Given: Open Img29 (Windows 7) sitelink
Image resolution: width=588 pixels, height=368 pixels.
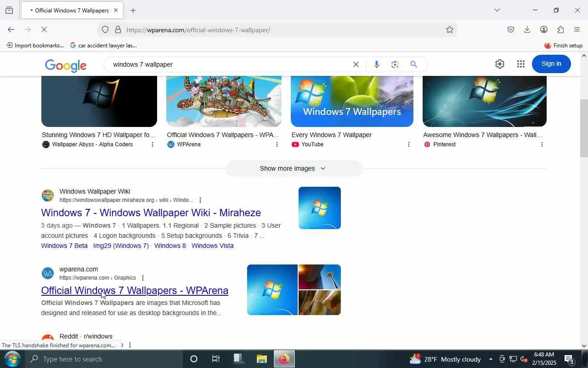Looking at the screenshot, I should coord(121,246).
